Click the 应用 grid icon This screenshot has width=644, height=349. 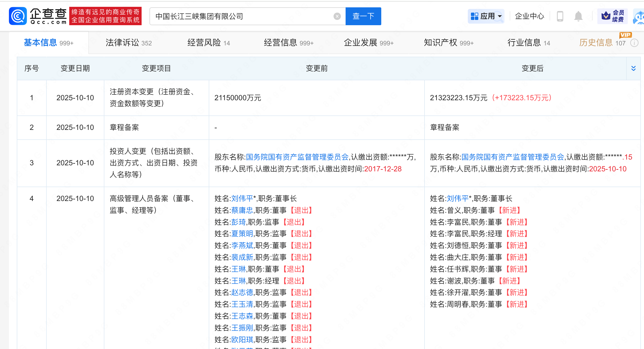[x=474, y=16]
